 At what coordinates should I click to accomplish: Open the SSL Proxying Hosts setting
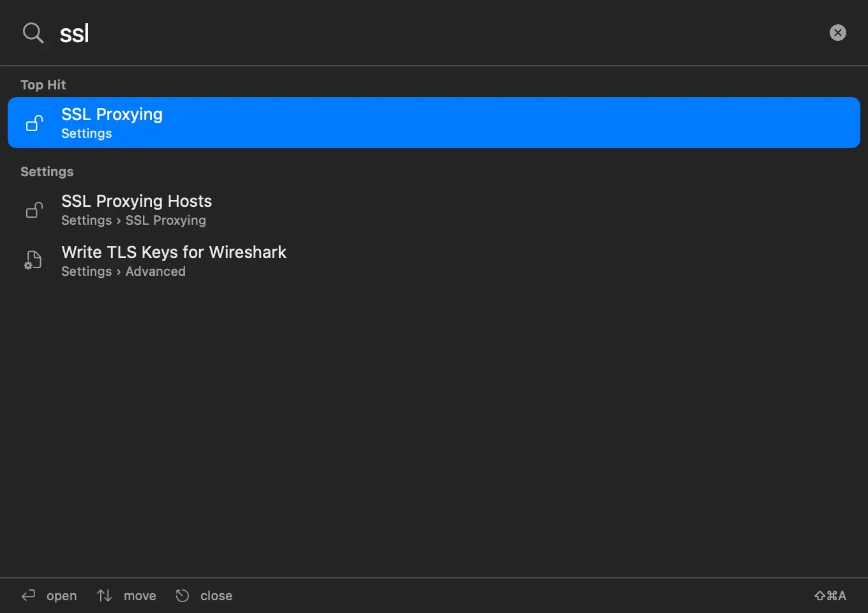point(434,210)
